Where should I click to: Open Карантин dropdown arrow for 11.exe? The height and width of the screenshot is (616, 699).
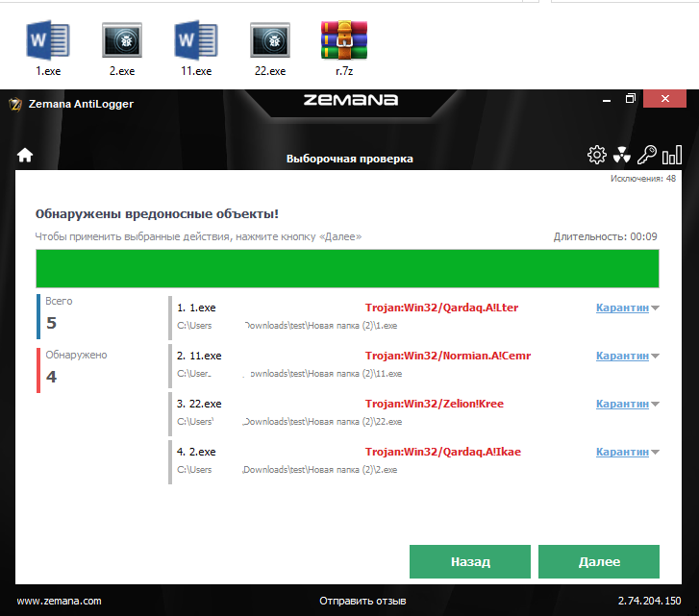coord(655,356)
